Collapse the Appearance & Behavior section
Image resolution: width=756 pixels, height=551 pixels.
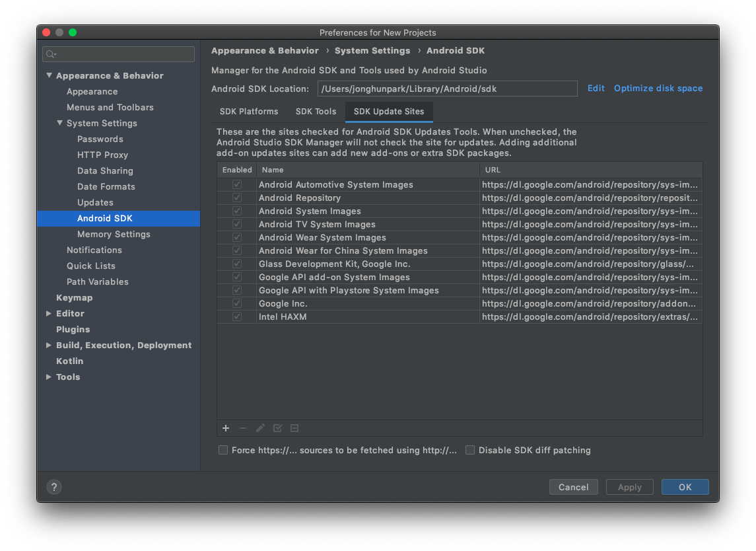(49, 75)
